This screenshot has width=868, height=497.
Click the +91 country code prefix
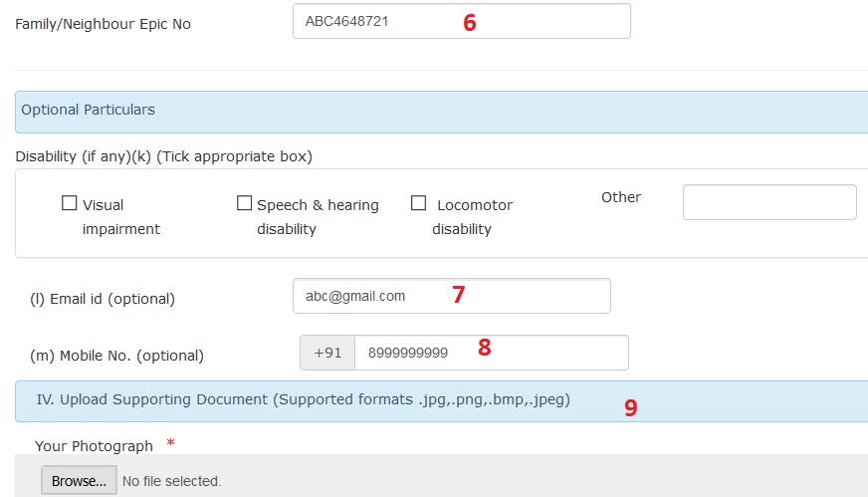point(327,353)
